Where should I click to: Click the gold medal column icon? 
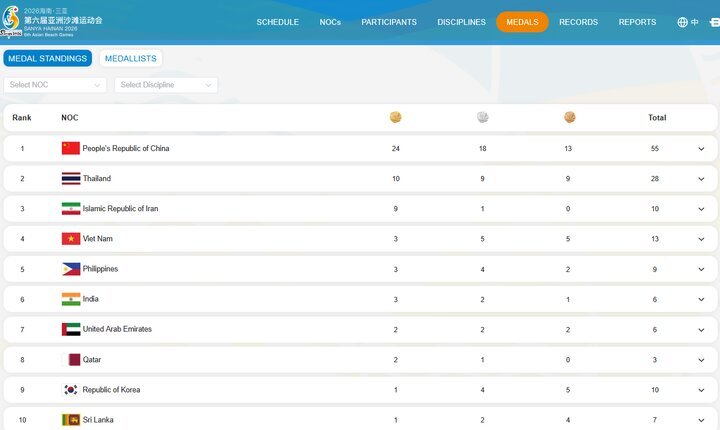395,118
